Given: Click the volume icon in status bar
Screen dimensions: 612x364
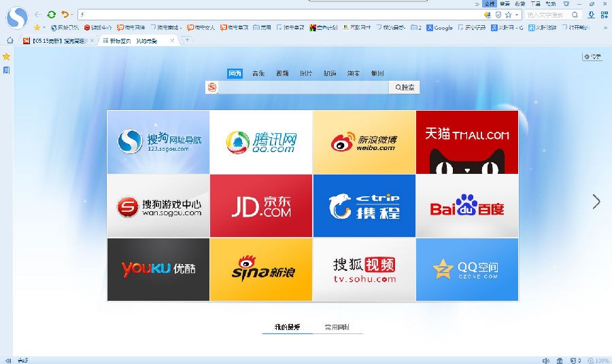Looking at the screenshot, I should (x=546, y=360).
